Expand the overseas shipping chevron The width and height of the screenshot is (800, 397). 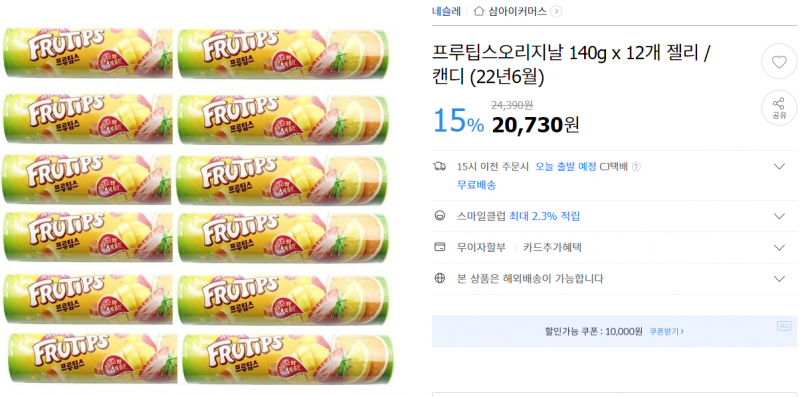pos(779,279)
